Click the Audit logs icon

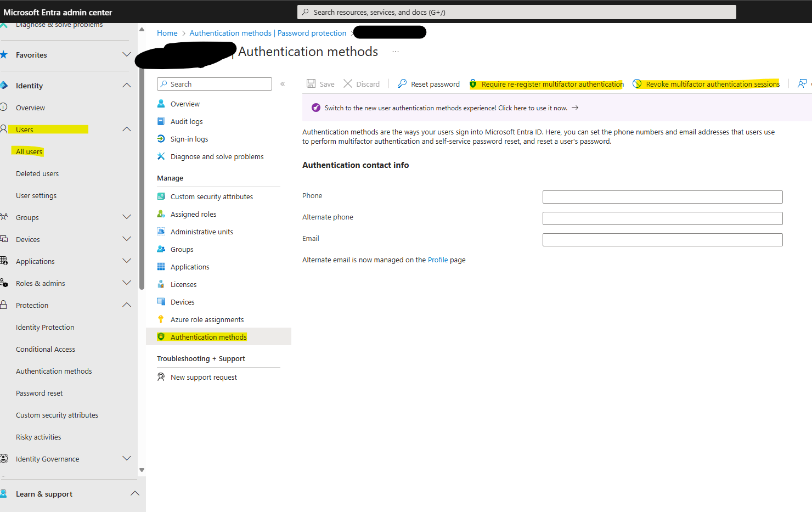161,121
